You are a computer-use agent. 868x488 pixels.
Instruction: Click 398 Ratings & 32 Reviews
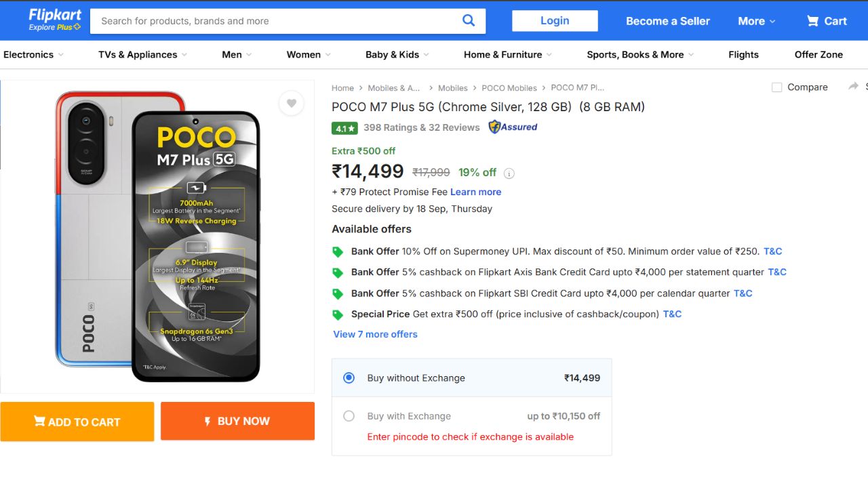[421, 127]
